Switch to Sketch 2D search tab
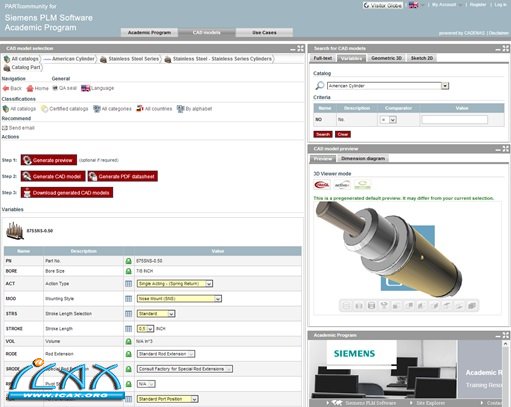511x407 pixels. click(x=422, y=58)
